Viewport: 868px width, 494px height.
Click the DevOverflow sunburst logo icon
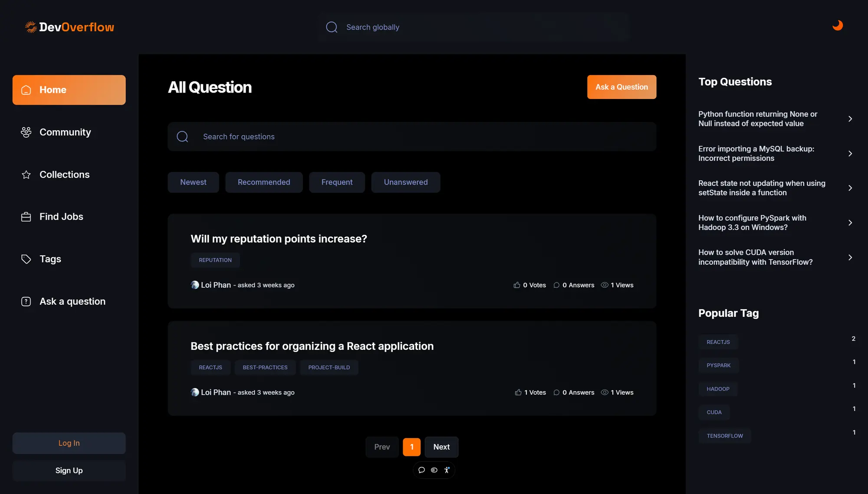pos(31,27)
